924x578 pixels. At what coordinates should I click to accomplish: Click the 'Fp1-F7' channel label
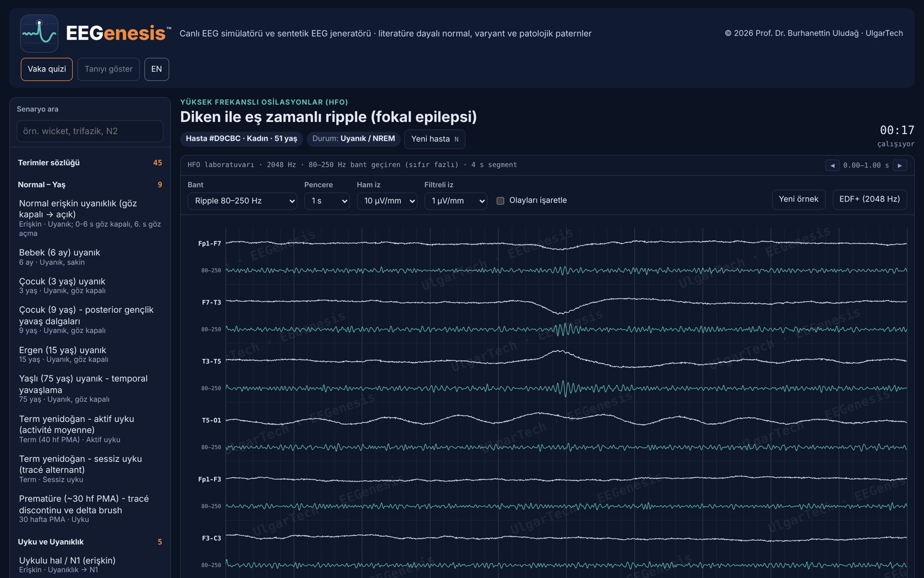[x=209, y=244]
